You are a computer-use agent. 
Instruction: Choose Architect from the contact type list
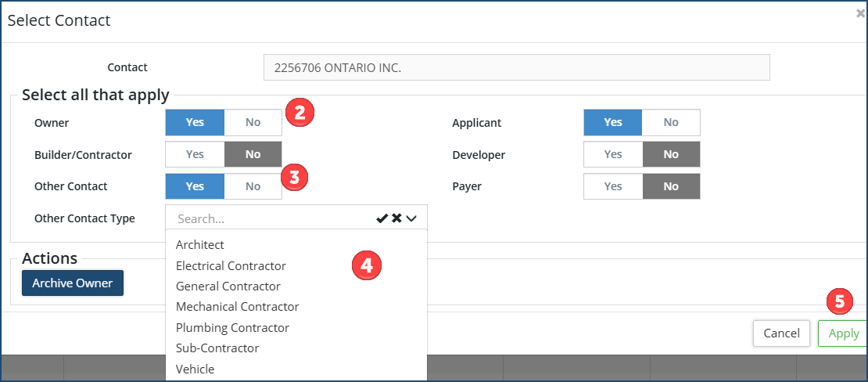[x=200, y=245]
